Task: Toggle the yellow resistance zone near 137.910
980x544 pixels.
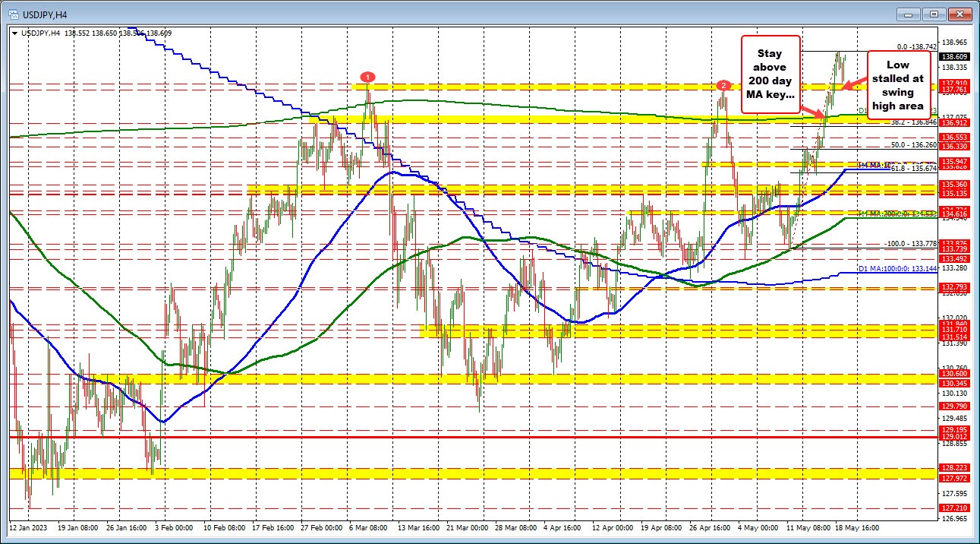Action: point(531,86)
